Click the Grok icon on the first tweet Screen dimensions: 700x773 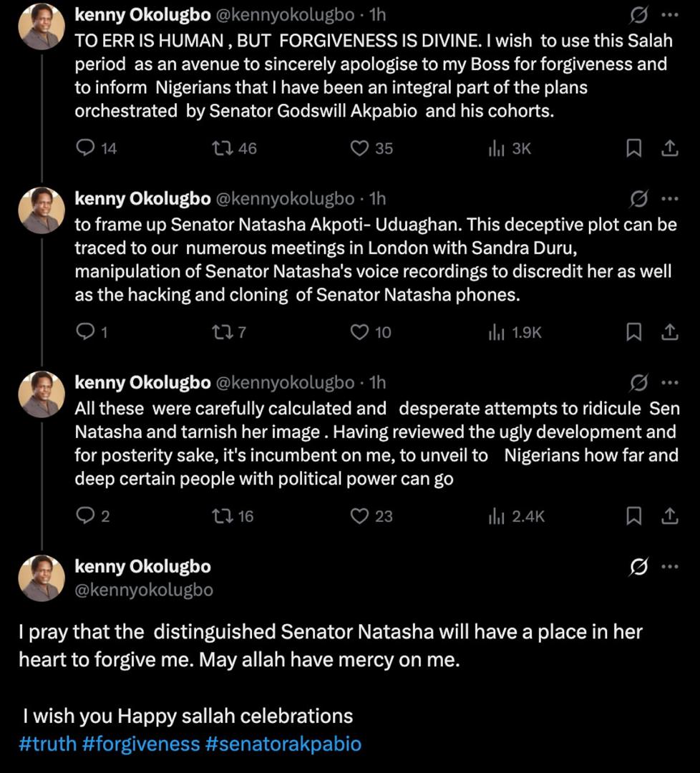[638, 14]
